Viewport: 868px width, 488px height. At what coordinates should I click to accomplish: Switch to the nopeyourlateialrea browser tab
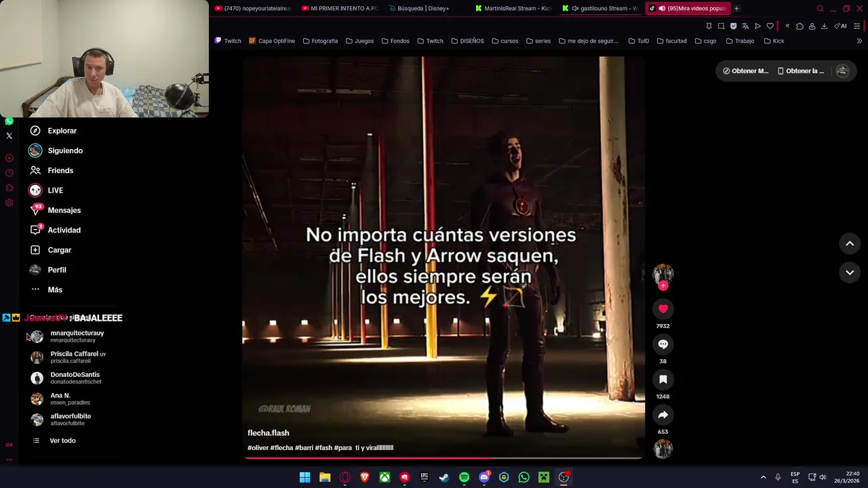252,8
